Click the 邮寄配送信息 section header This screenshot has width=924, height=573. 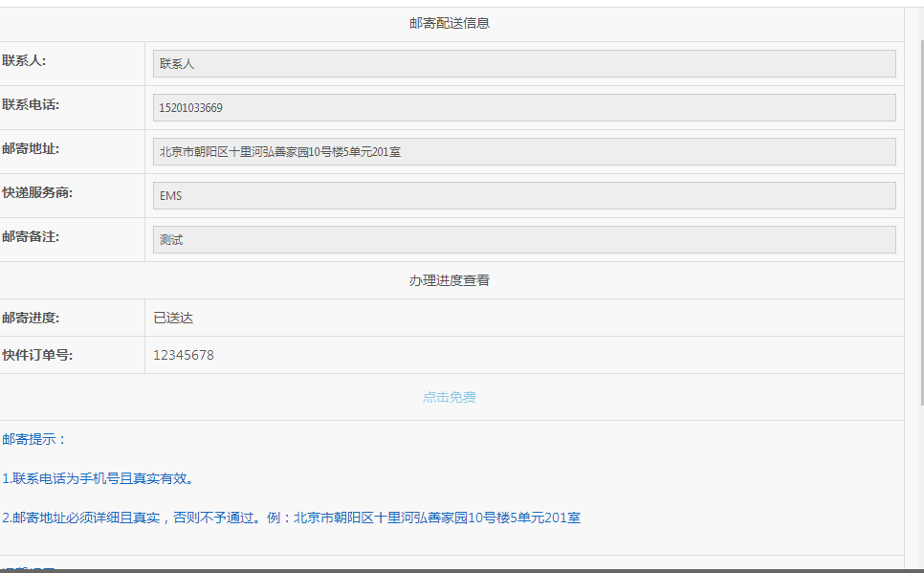click(x=450, y=23)
